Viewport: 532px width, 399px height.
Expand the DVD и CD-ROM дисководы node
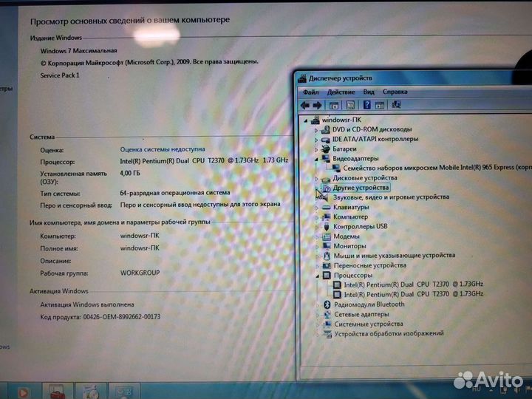pyautogui.click(x=316, y=130)
